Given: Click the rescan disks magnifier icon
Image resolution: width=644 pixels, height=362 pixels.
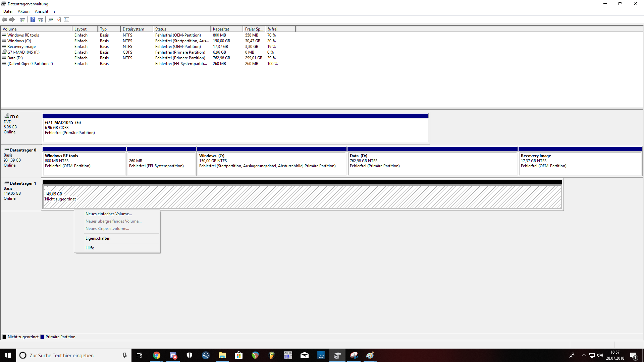Looking at the screenshot, I should [51, 19].
